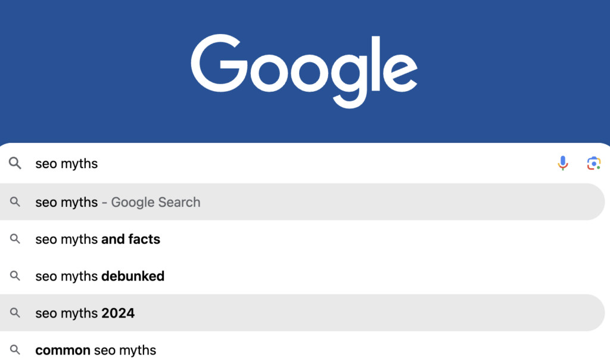This screenshot has height=364, width=610.
Task: Click the magnifier icon in the search bar
Action: pyautogui.click(x=15, y=163)
